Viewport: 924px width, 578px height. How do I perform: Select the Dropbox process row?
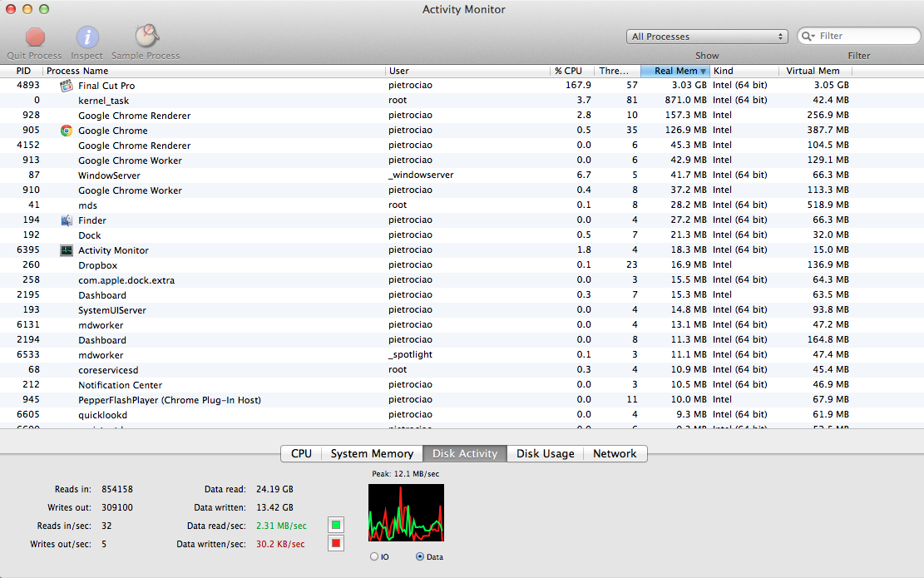point(462,265)
